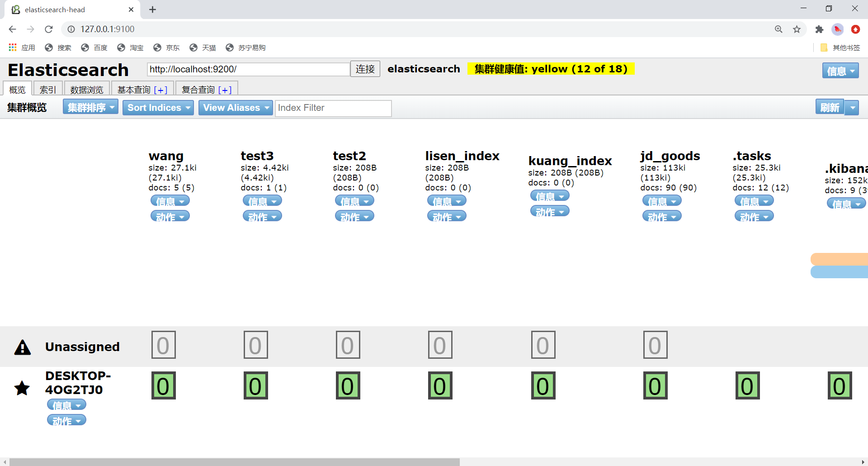Switch to the 索引 tab
Image resolution: width=868 pixels, height=466 pixels.
48,89
